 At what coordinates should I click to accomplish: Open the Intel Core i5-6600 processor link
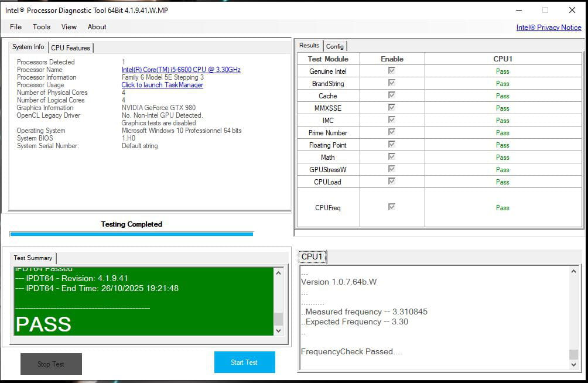pyautogui.click(x=181, y=70)
